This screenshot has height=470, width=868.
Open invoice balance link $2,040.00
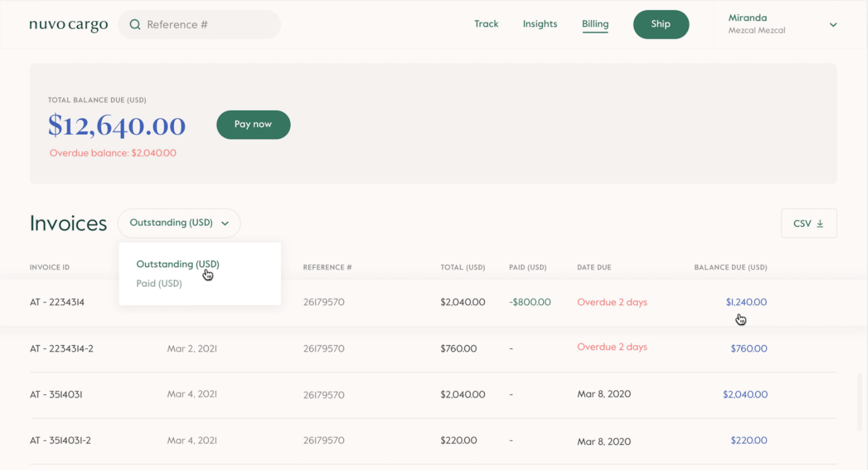click(x=744, y=394)
